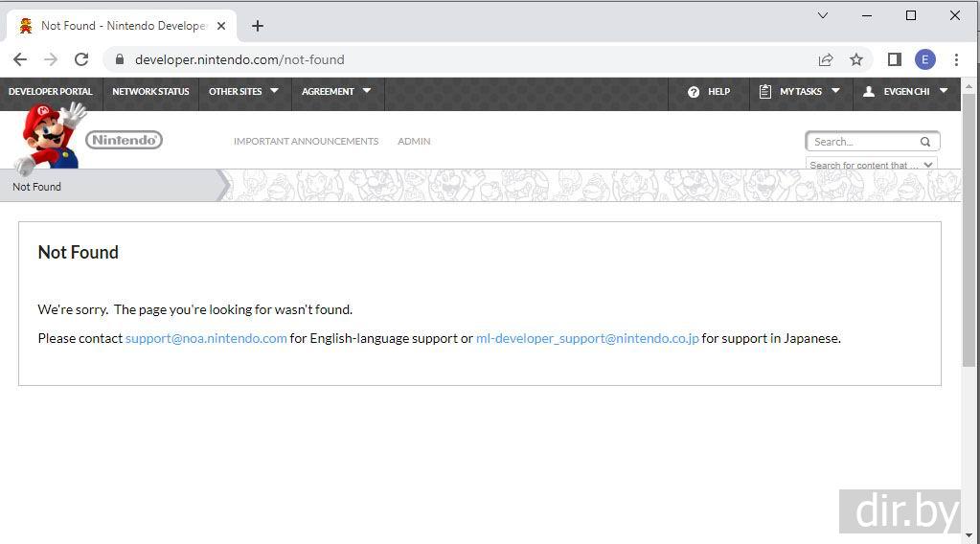Click the Nintendo logo
Viewport: 980px width, 544px height.
tap(124, 140)
